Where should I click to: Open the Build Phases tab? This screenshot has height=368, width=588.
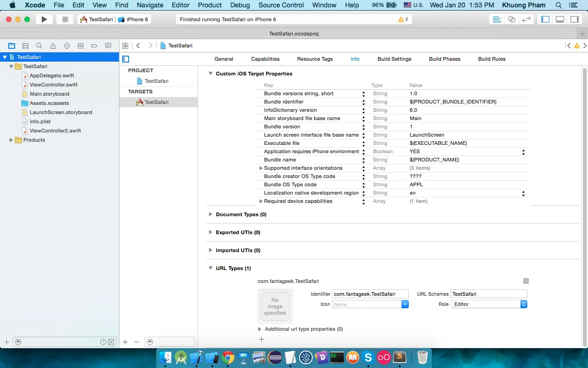445,59
